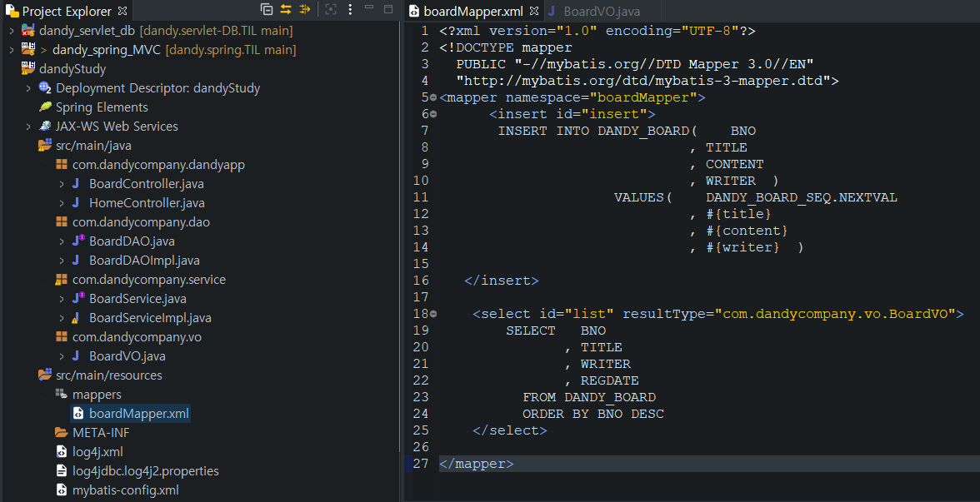Collapse the select element fold on line 18
Screen dimensions: 980x502
point(433,314)
